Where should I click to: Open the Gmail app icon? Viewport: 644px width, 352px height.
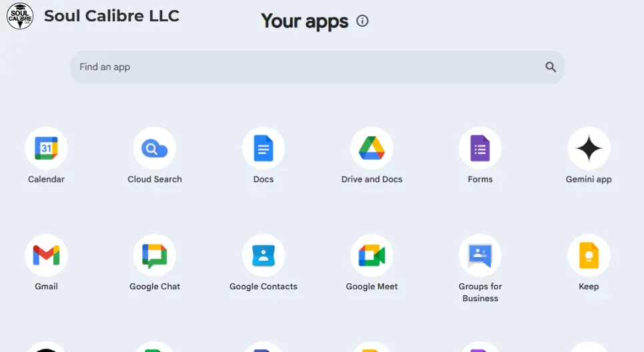point(46,255)
